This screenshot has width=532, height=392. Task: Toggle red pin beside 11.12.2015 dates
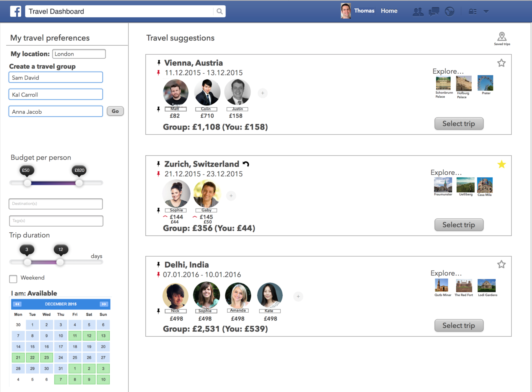(159, 73)
